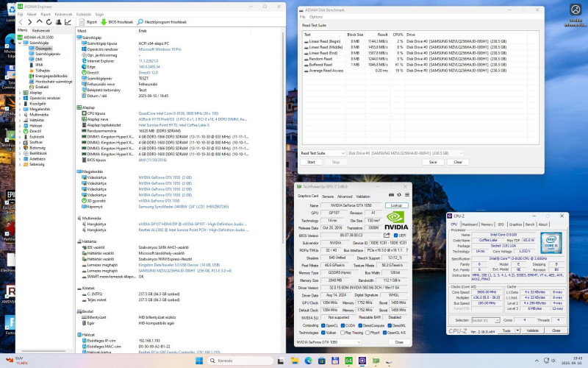
Task: Click the Samsung SyncMaster monitor link
Action: pos(183,207)
